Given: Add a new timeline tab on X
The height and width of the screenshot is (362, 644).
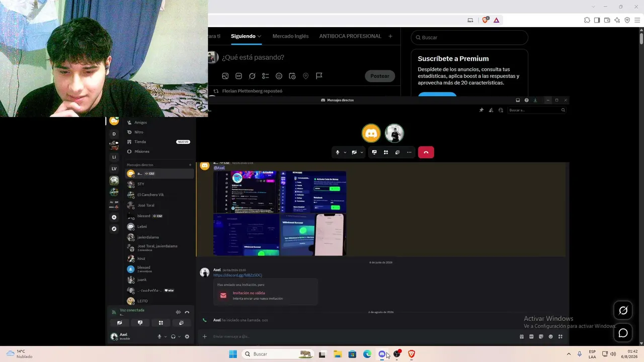Looking at the screenshot, I should [390, 36].
